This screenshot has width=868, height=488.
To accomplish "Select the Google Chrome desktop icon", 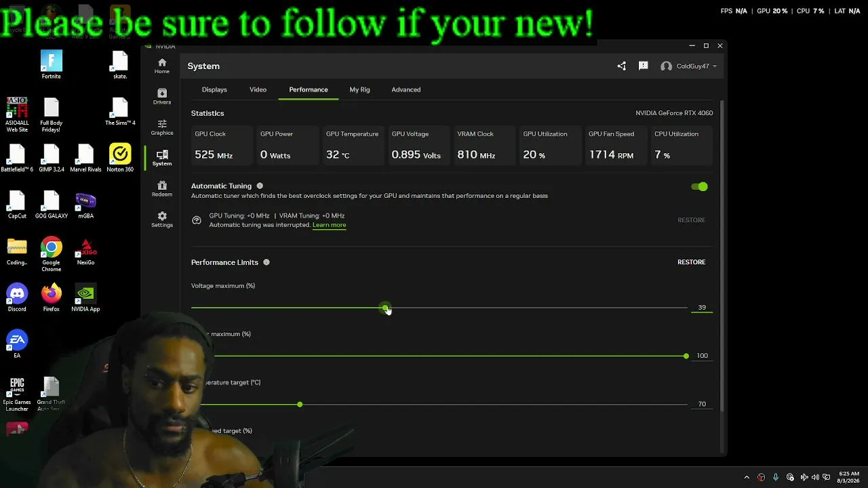I will (52, 254).
